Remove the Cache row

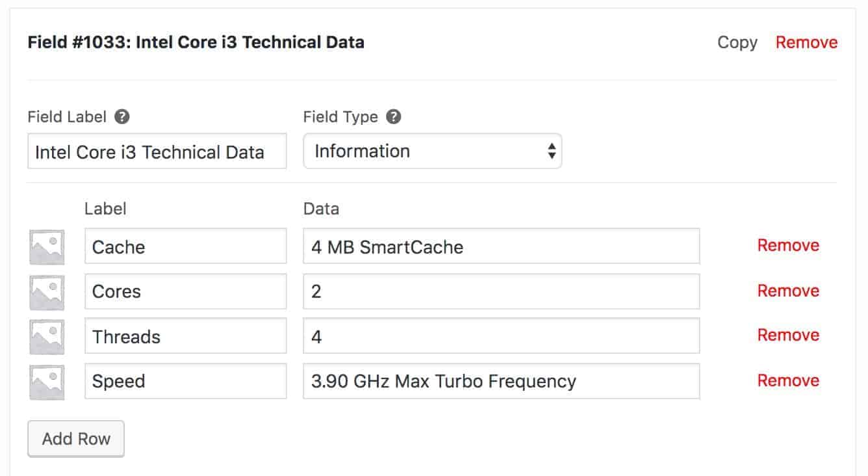[x=788, y=245]
